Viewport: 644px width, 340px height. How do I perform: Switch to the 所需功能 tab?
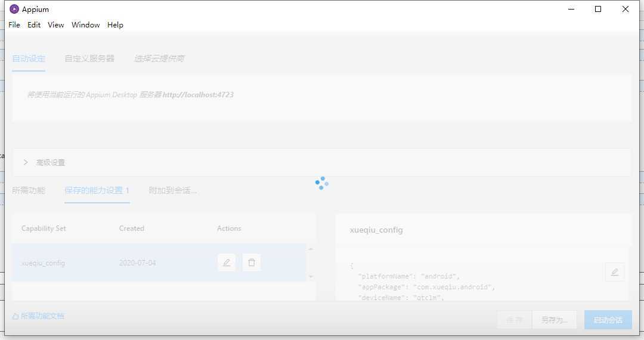pyautogui.click(x=29, y=190)
